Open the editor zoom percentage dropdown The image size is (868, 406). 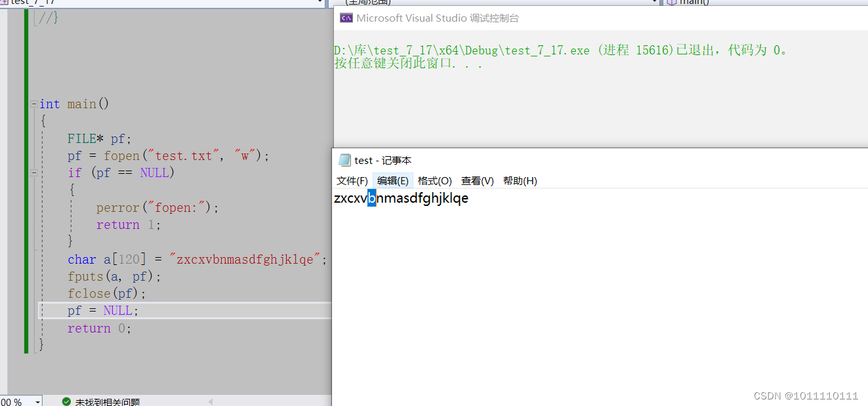(37, 401)
